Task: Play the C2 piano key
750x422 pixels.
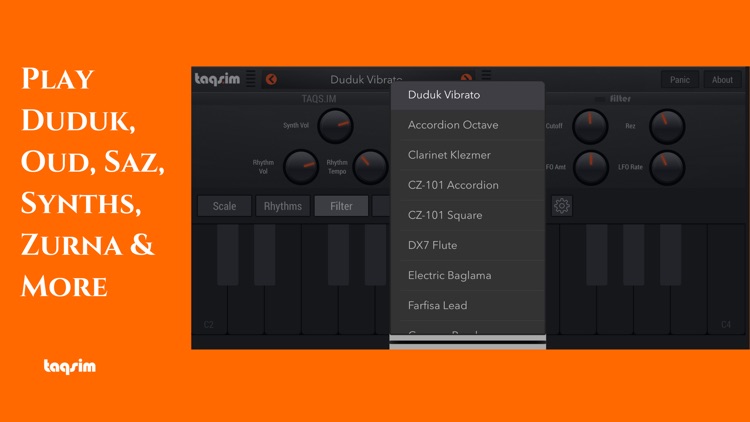Action: (x=209, y=311)
